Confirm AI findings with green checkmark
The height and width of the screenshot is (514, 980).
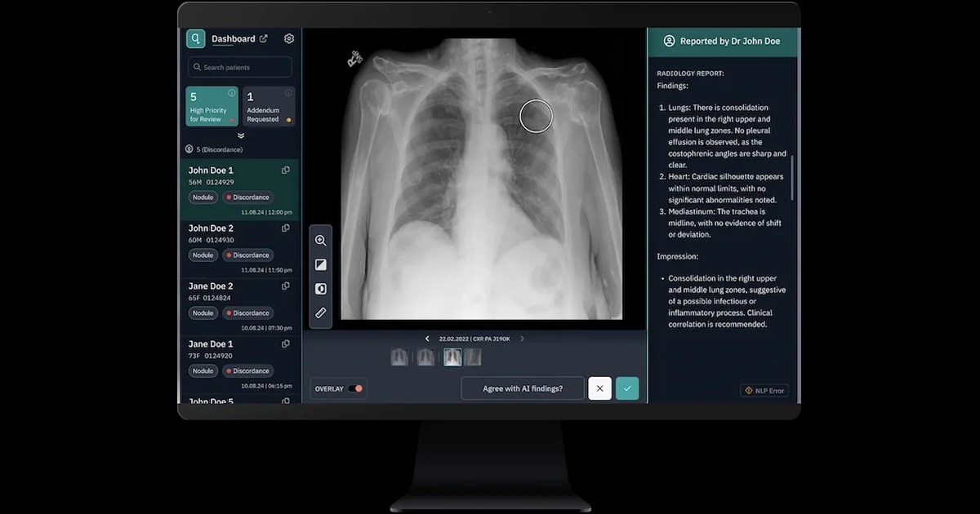point(627,388)
